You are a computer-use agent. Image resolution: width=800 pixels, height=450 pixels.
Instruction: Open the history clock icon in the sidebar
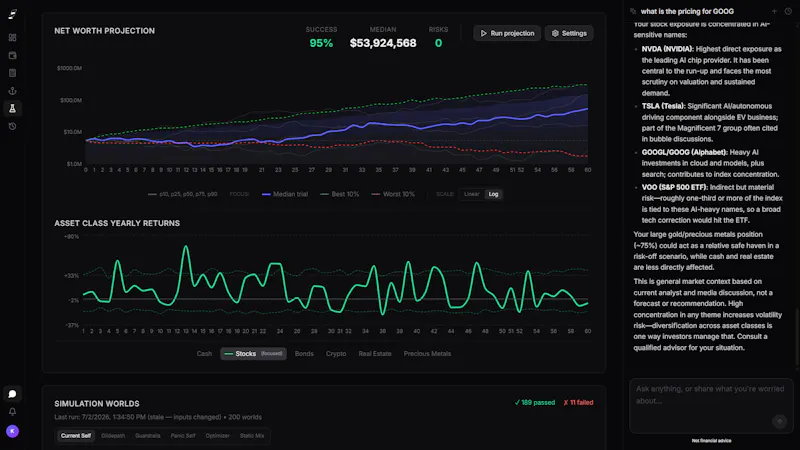(x=12, y=126)
